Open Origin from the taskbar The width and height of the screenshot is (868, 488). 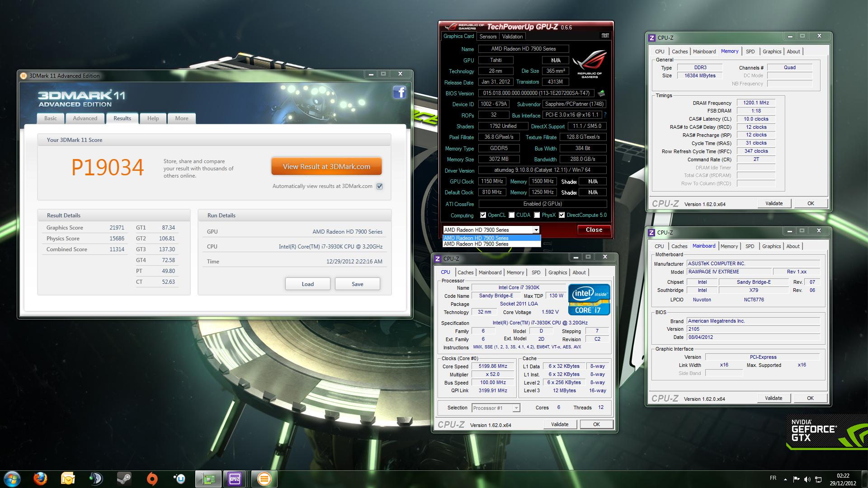pos(152,479)
